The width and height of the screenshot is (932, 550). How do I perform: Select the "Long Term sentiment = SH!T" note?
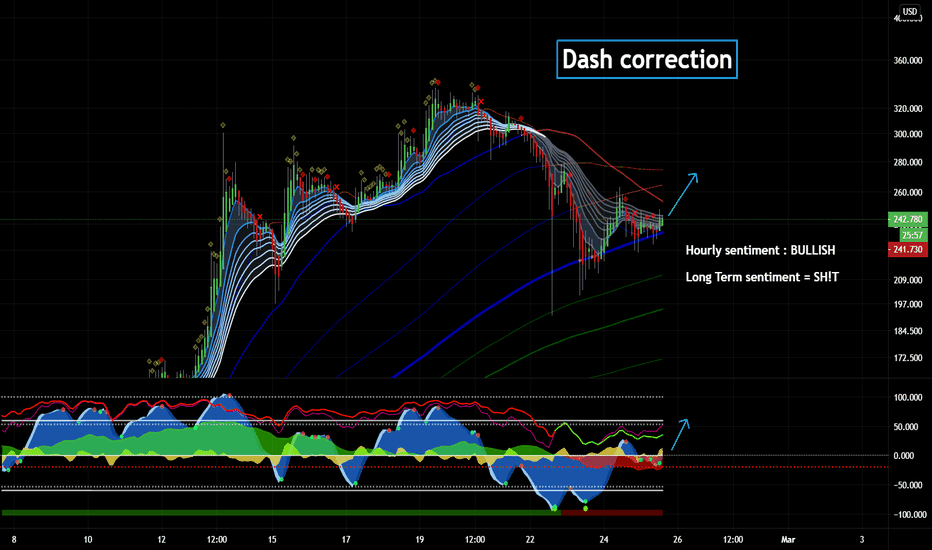pos(762,277)
